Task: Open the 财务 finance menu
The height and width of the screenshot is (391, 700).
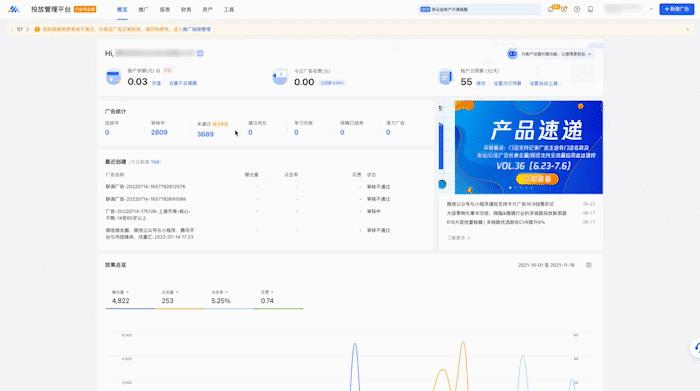Action: click(186, 9)
